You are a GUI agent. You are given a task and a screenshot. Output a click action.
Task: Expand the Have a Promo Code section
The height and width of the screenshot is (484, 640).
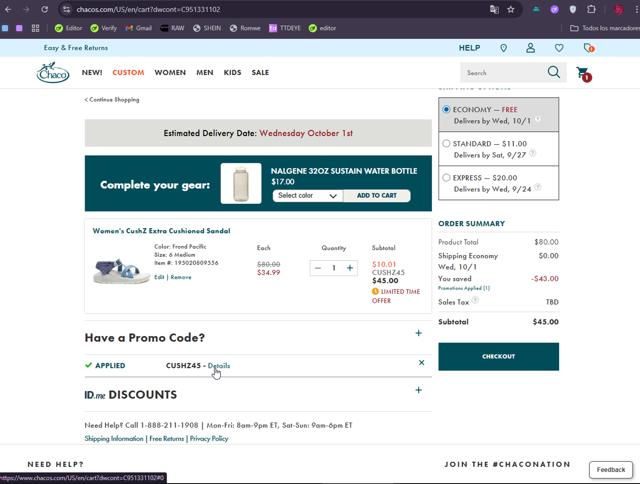pos(418,333)
